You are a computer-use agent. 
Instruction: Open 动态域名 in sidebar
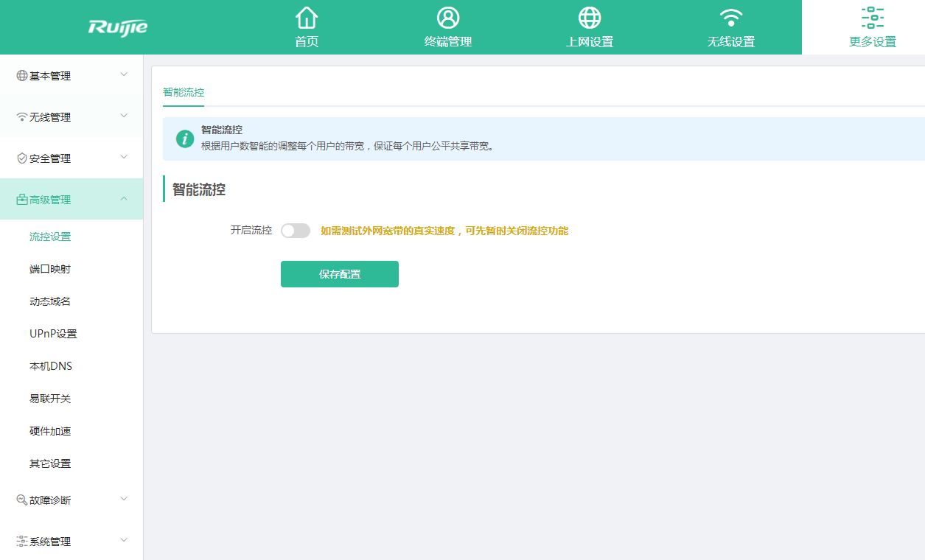click(50, 301)
